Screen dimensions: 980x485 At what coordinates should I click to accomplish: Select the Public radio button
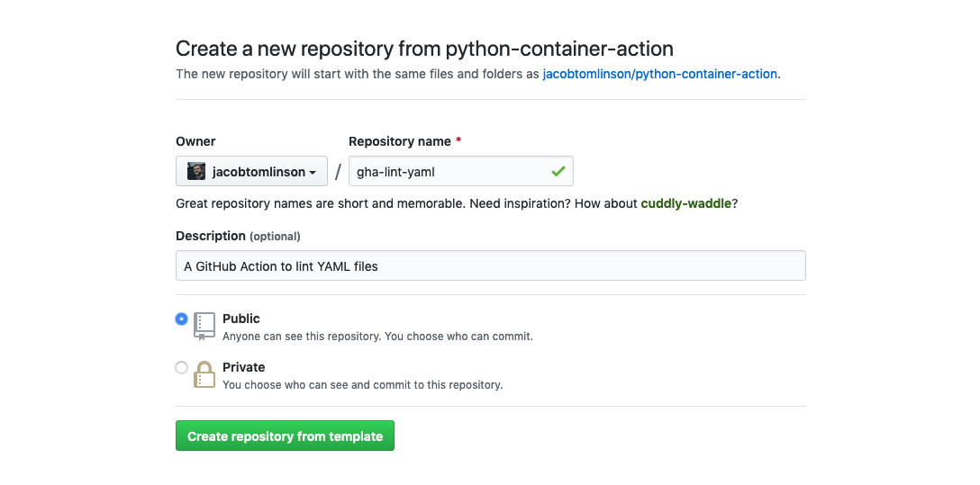click(x=182, y=319)
